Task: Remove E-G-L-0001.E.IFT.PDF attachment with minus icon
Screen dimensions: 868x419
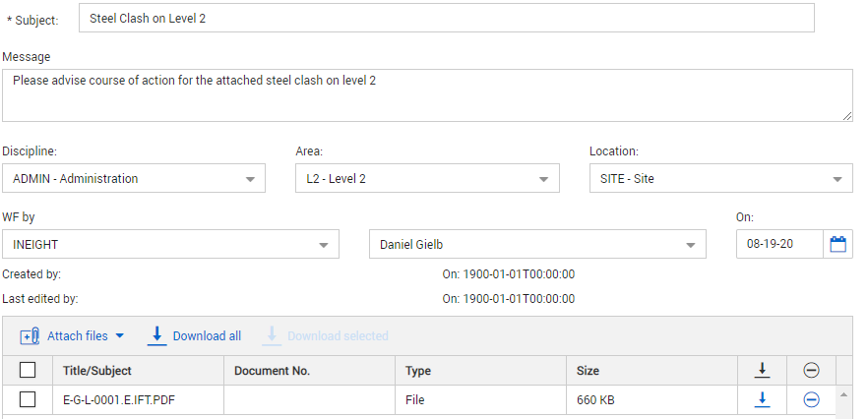Action: [x=811, y=399]
